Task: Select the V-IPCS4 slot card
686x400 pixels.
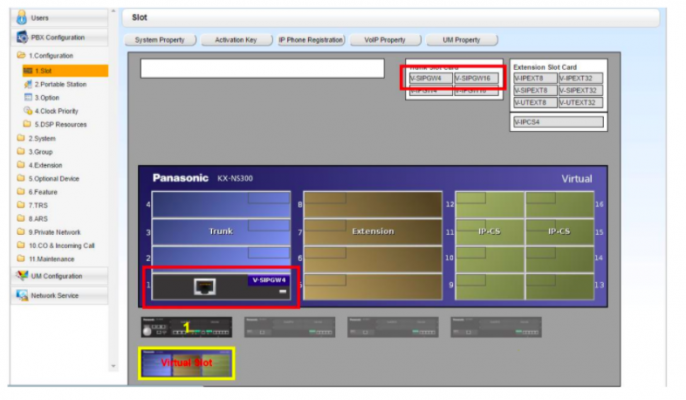Action: [x=557, y=122]
